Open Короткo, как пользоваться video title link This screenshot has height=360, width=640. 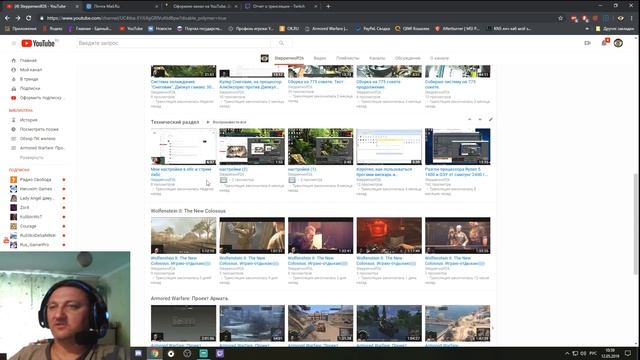384,171
